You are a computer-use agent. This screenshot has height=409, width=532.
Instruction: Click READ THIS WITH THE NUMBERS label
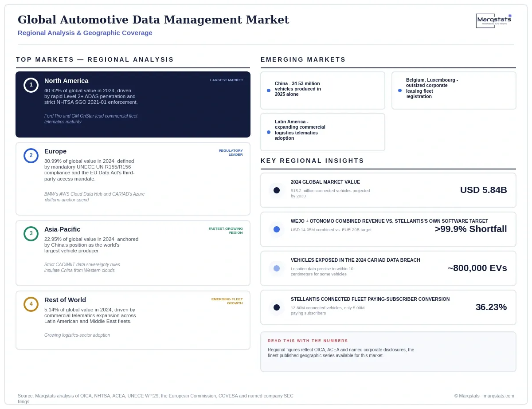coord(308,341)
